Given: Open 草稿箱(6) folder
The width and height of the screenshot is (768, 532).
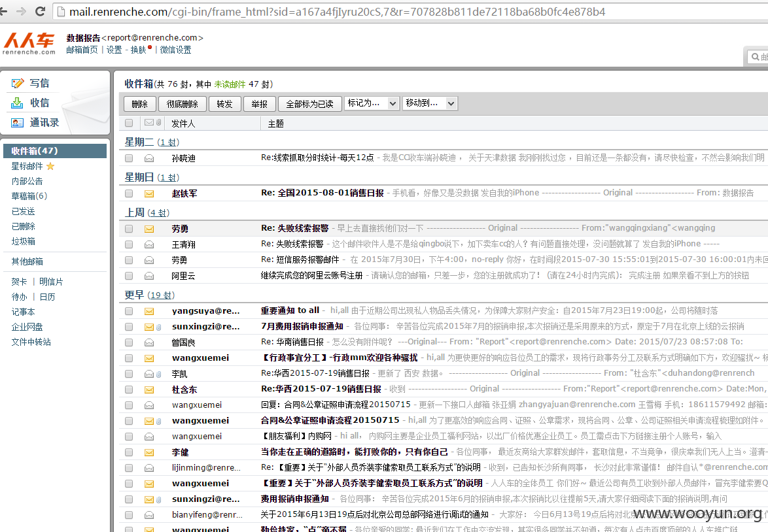Looking at the screenshot, I should click(x=29, y=196).
